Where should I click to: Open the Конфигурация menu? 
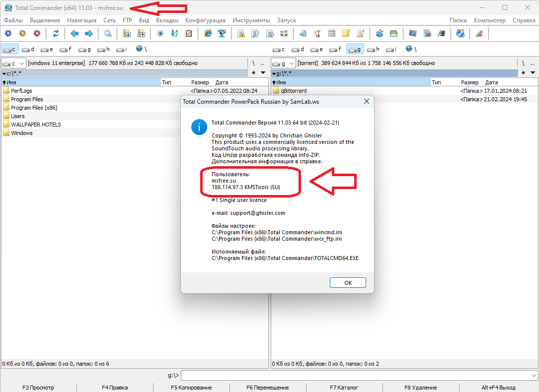(x=205, y=20)
